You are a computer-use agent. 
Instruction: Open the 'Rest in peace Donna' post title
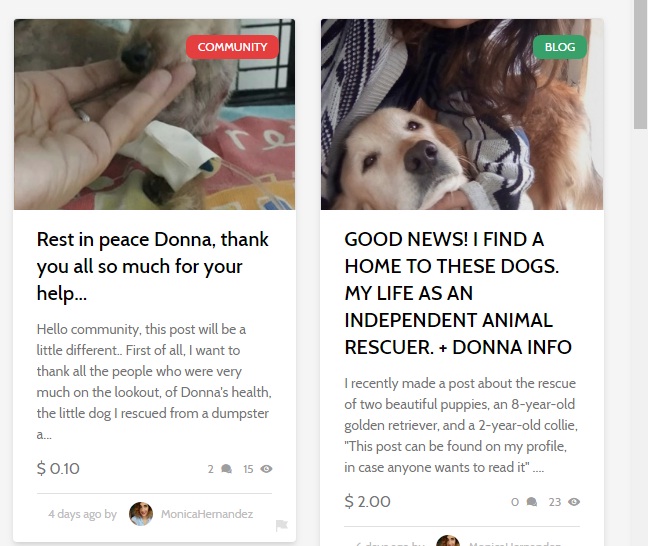[x=153, y=266]
